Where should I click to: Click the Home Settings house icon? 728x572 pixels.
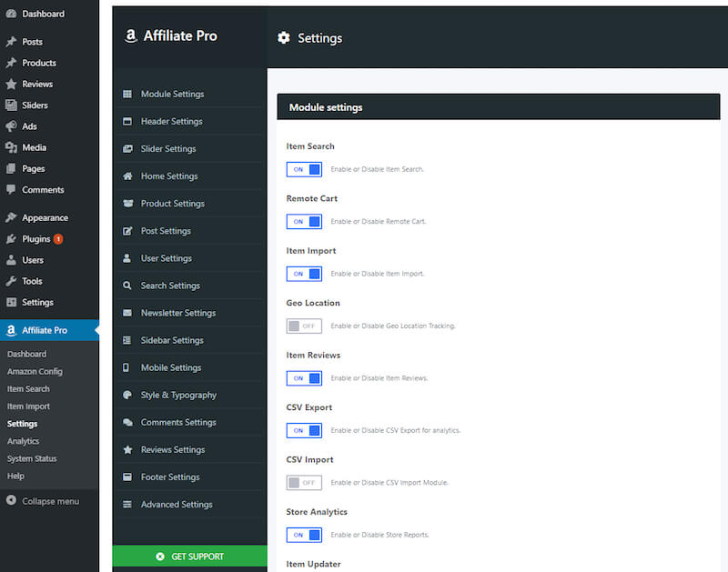tap(127, 176)
